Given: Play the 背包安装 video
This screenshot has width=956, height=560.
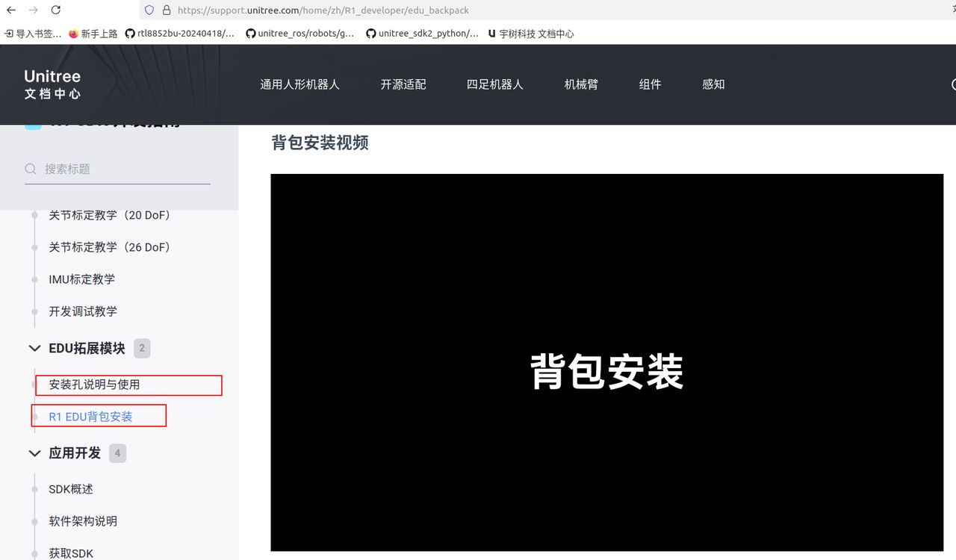Looking at the screenshot, I should pyautogui.click(x=606, y=363).
